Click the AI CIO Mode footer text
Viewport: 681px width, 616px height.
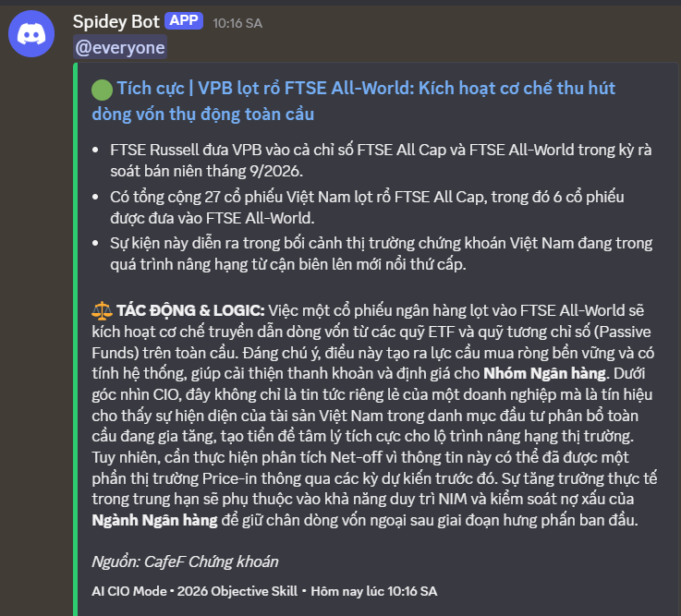click(x=129, y=591)
